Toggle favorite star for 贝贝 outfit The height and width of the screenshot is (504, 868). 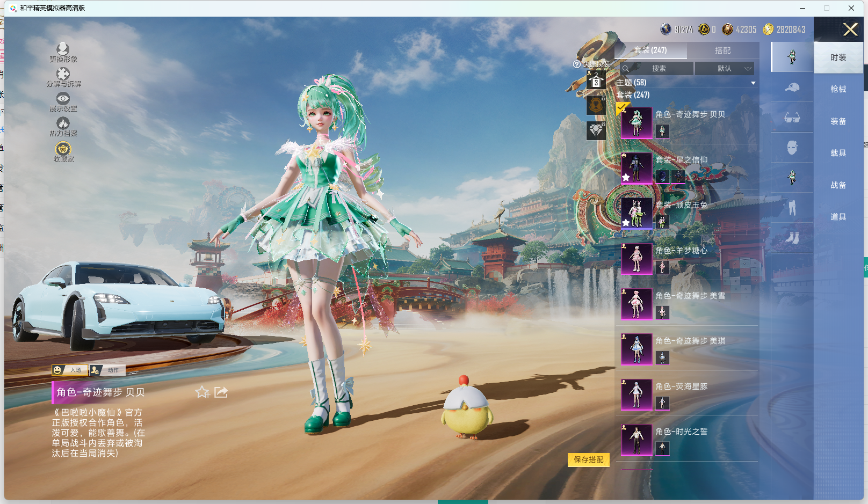pos(202,392)
